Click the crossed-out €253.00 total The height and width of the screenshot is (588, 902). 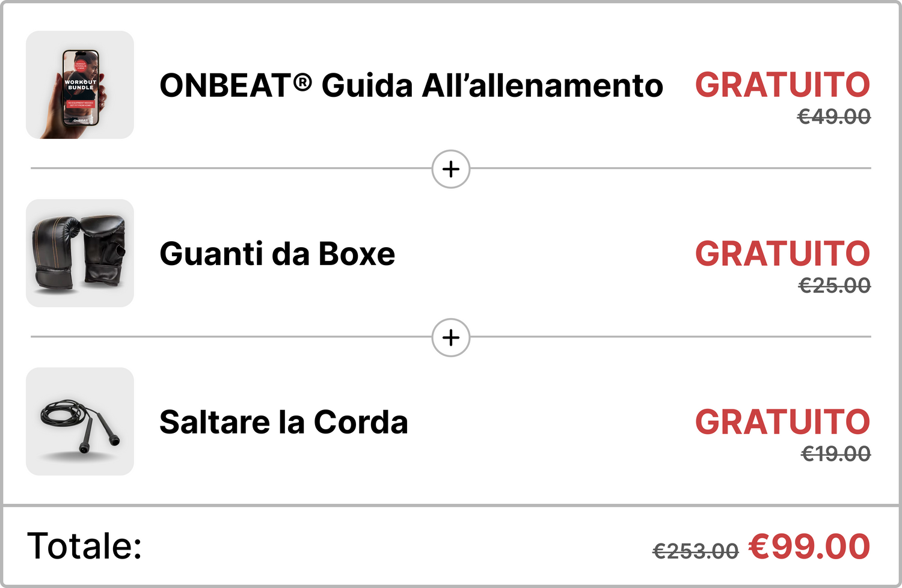coord(695,550)
